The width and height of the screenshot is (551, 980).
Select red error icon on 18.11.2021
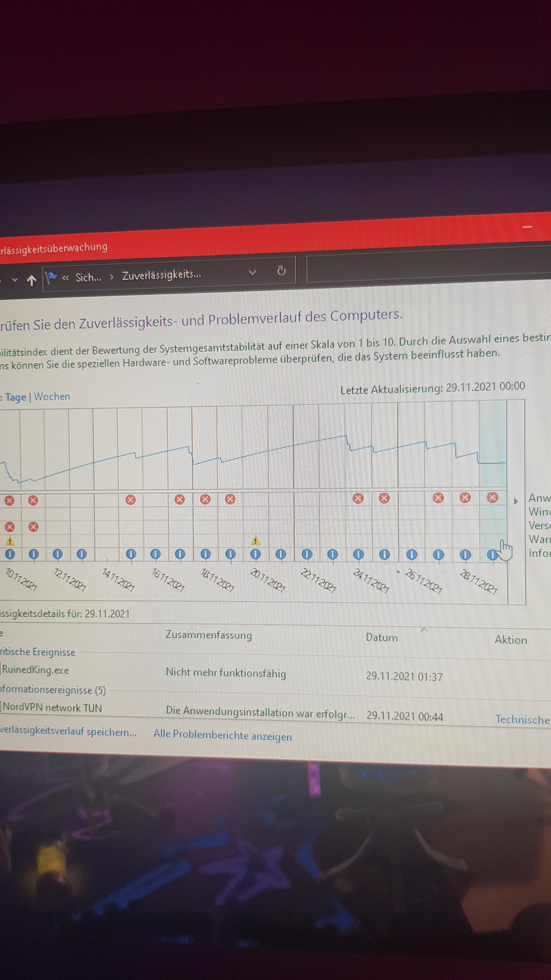[x=205, y=499]
